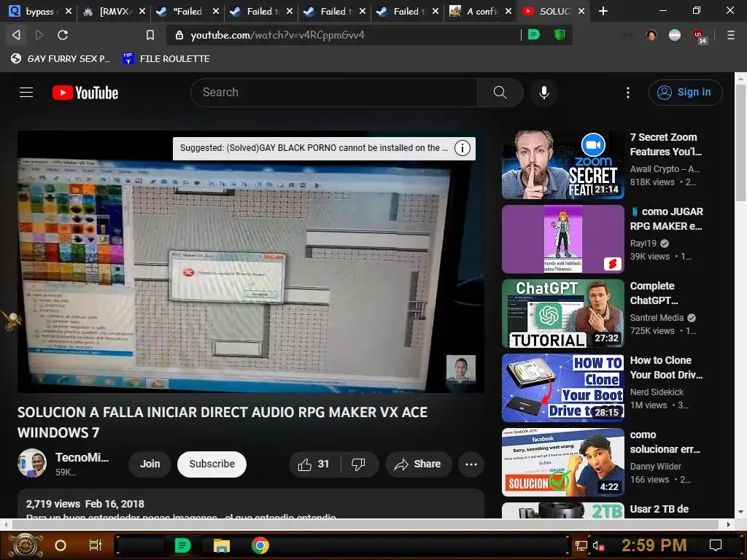Go back with the browser back arrow
The image size is (747, 560).
tap(16, 35)
